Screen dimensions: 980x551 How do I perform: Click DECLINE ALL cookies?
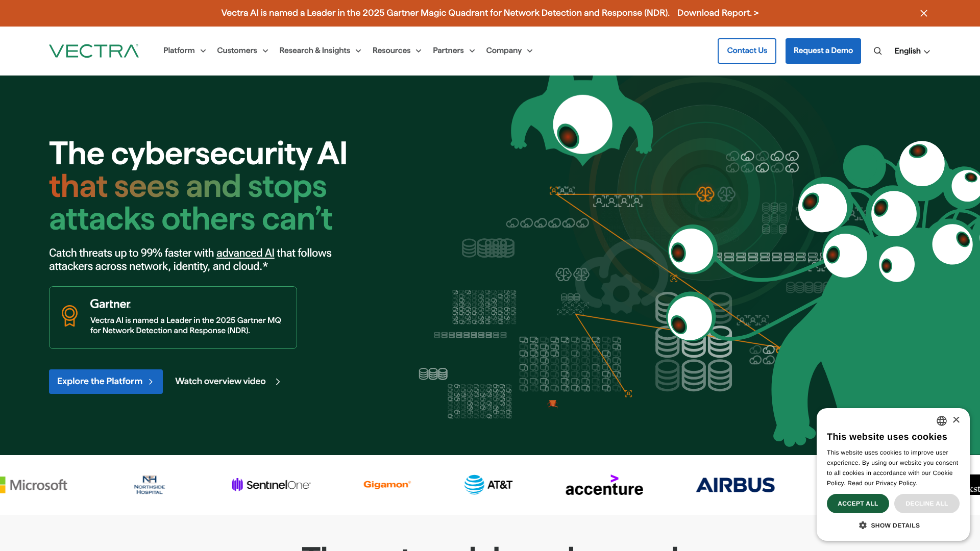coord(926,503)
